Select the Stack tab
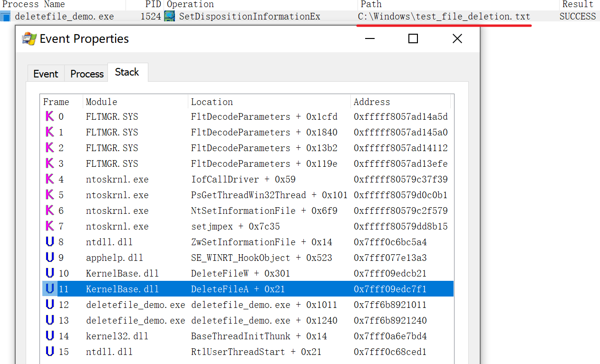 (x=127, y=72)
